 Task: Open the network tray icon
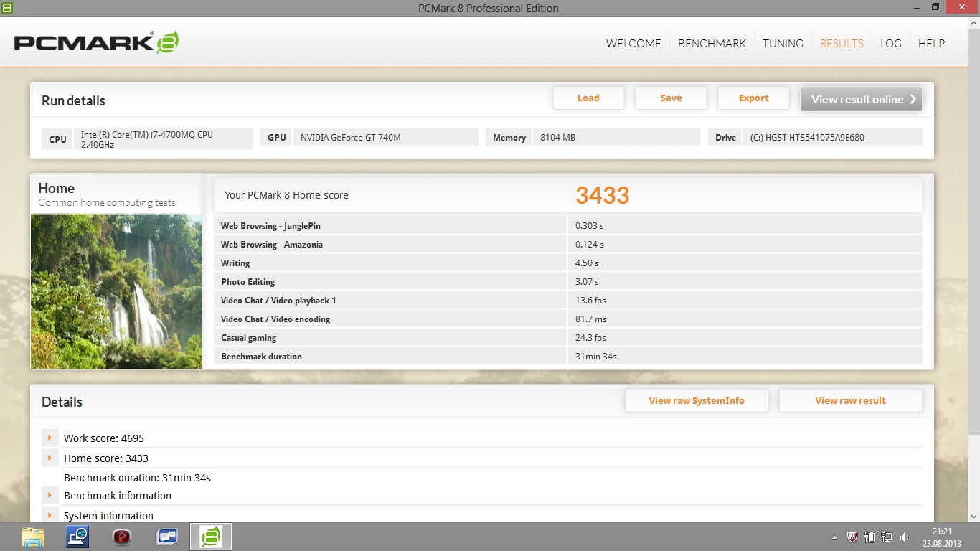pyautogui.click(x=887, y=537)
